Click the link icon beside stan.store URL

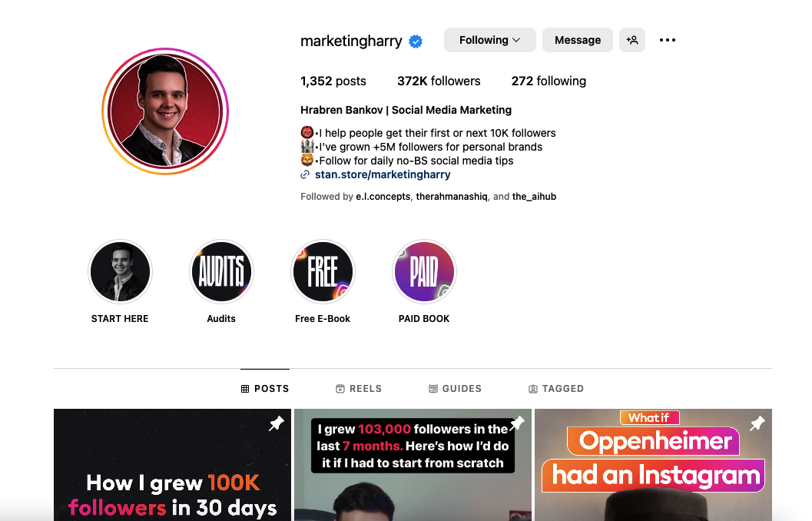pyautogui.click(x=305, y=174)
